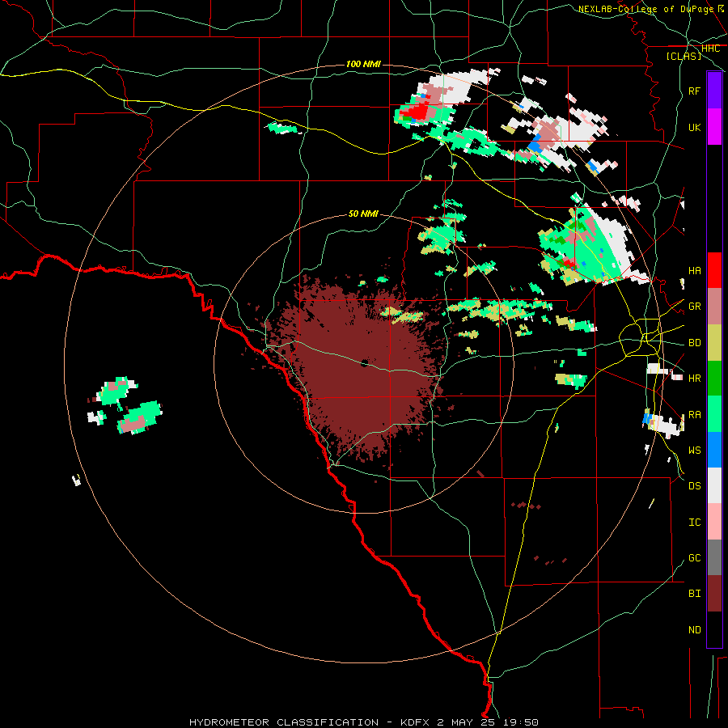This screenshot has width=728, height=728.
Task: Click the GR dusty pink legend swatch
Action: click(x=714, y=307)
